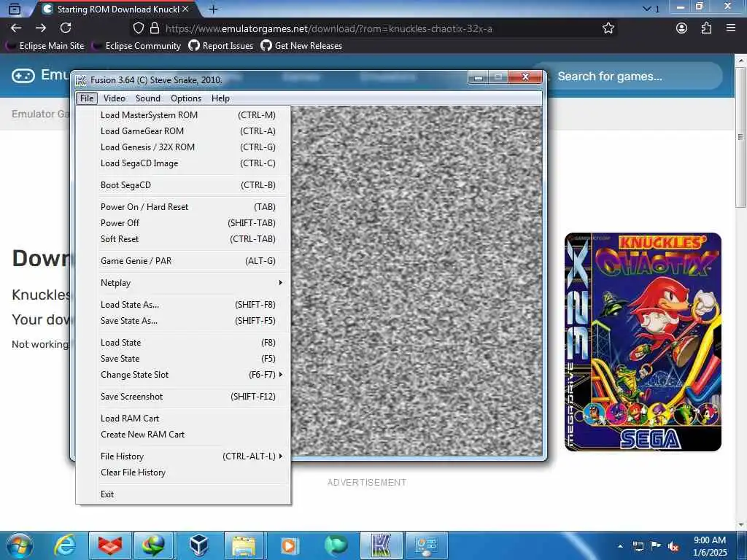Open Eclipse Main Site bookmark

pos(44,46)
